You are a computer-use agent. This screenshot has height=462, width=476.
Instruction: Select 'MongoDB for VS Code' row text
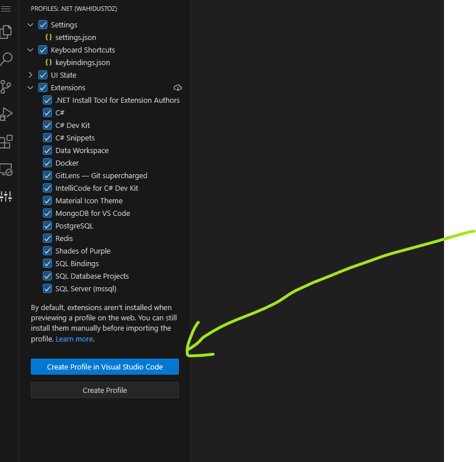[x=93, y=213]
